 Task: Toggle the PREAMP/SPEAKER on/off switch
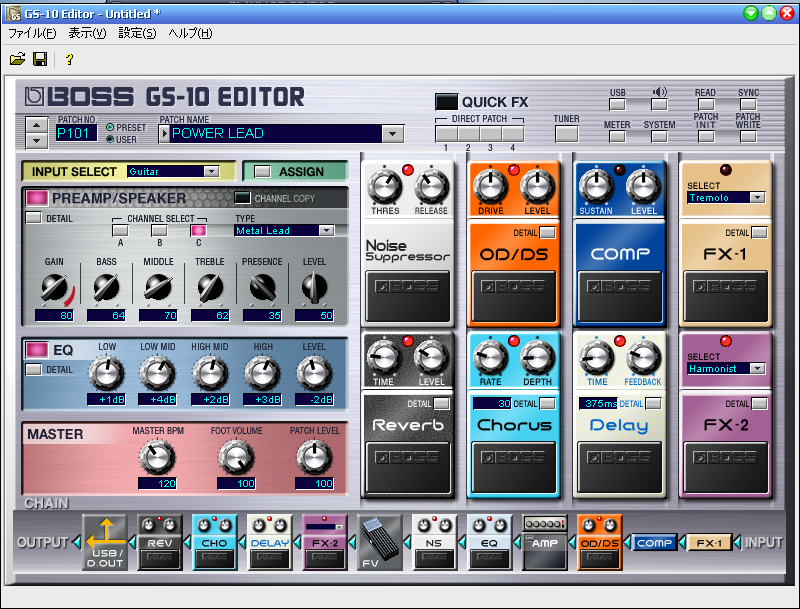[37, 198]
